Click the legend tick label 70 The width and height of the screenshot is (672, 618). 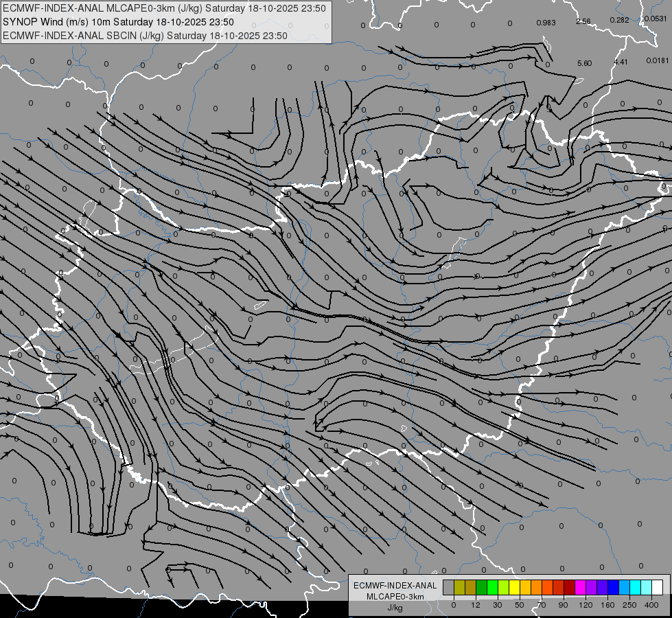coord(542,605)
